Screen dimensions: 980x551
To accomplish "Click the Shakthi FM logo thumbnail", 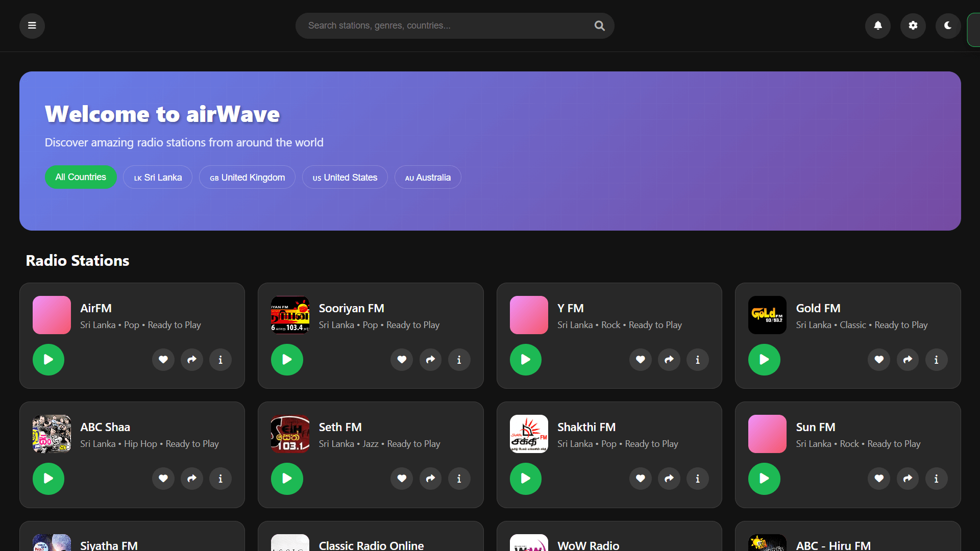I will (529, 434).
